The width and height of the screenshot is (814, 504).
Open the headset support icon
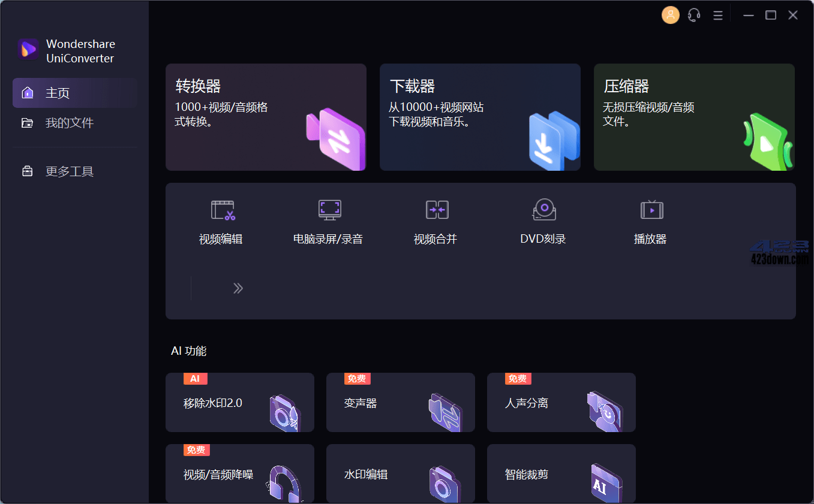coord(694,15)
